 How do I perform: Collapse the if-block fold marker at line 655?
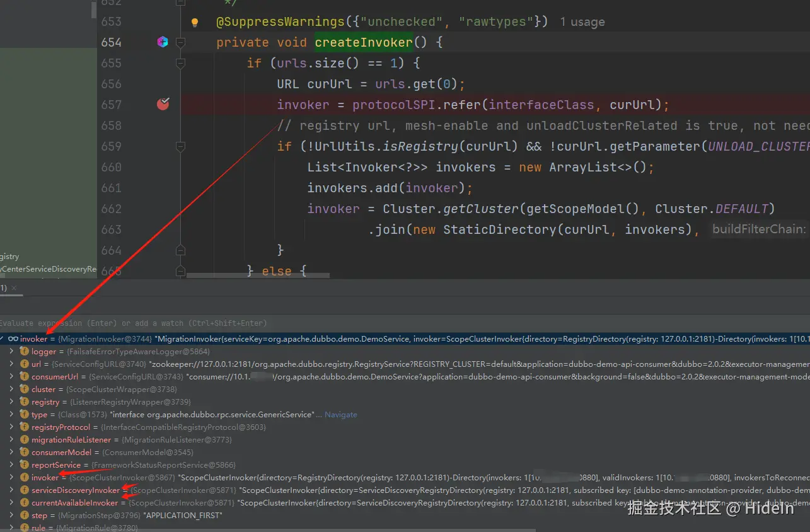180,63
